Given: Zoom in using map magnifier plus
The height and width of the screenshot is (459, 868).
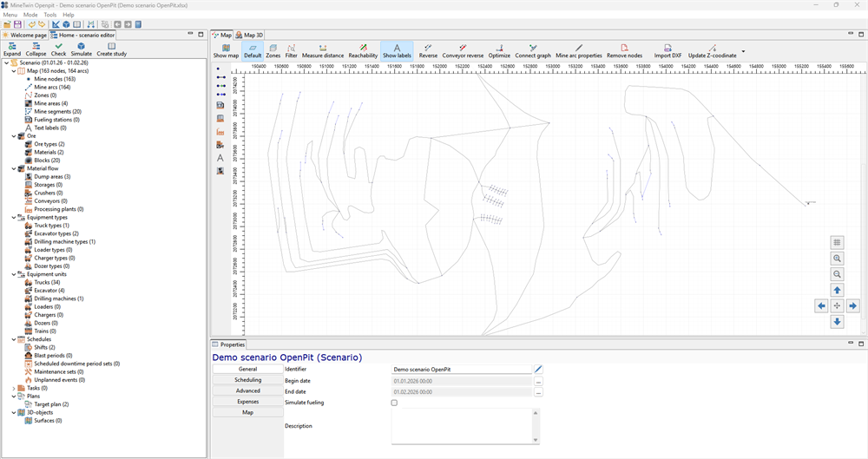Looking at the screenshot, I should [x=837, y=259].
